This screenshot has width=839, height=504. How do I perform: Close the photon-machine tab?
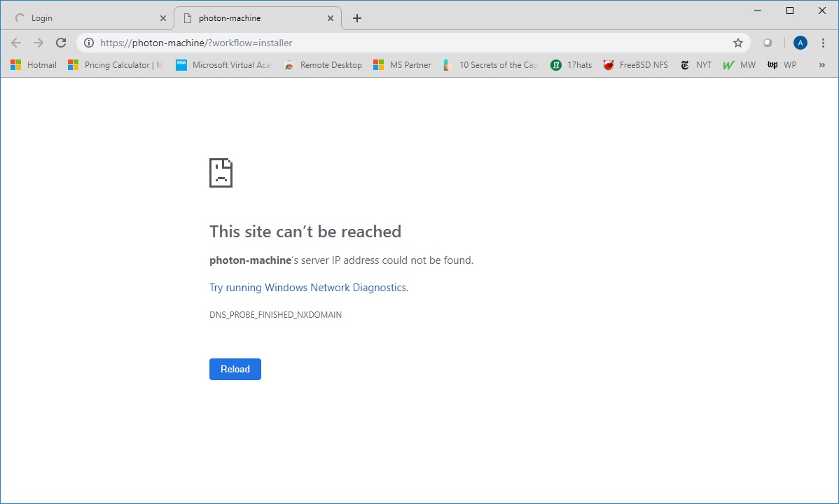[330, 18]
